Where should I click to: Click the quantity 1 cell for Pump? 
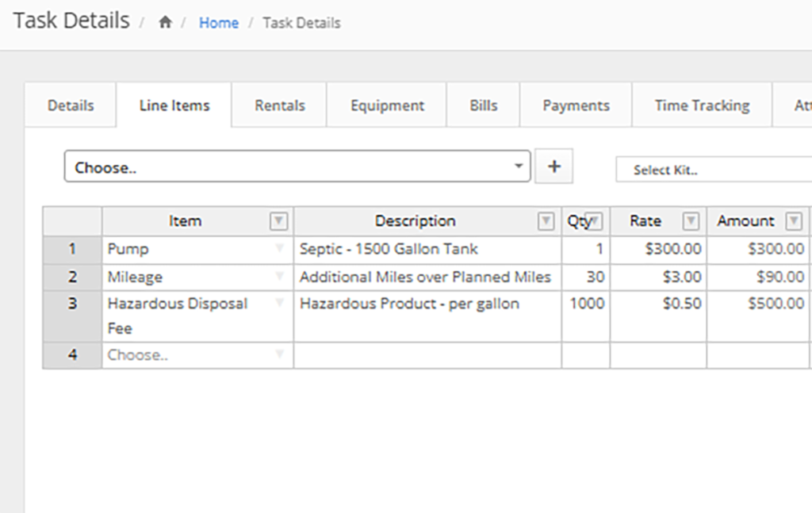tap(586, 250)
